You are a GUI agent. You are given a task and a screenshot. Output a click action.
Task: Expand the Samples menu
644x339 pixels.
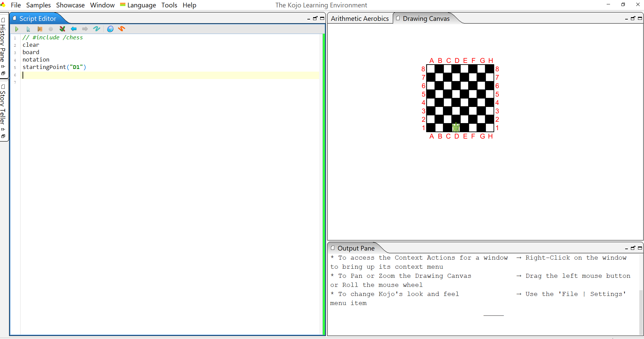pos(38,5)
